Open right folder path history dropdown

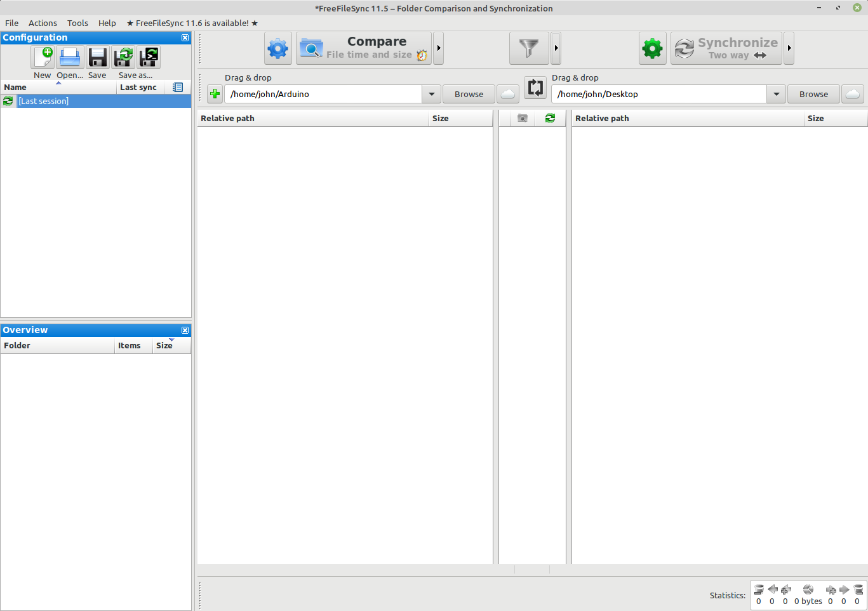[x=776, y=94]
